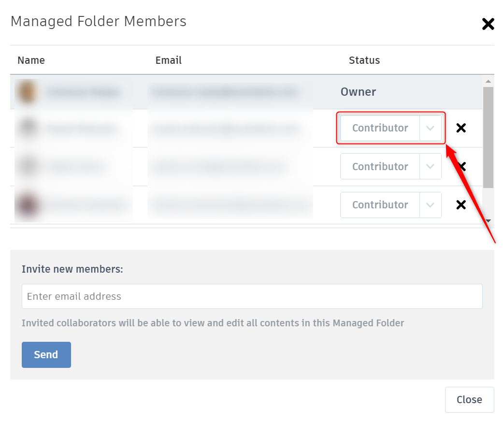Remove the fourth member using the X icon
Screen dimensions: 504x423
(x=461, y=204)
